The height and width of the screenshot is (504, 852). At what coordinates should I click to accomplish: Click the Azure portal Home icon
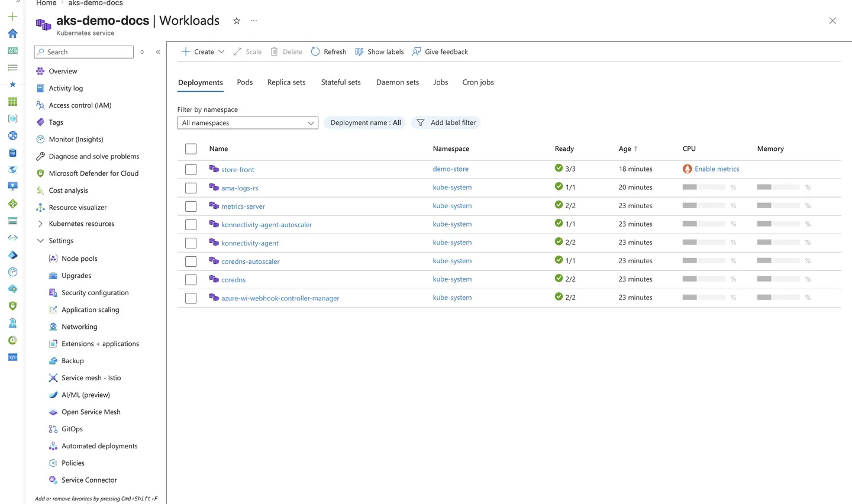[x=12, y=34]
